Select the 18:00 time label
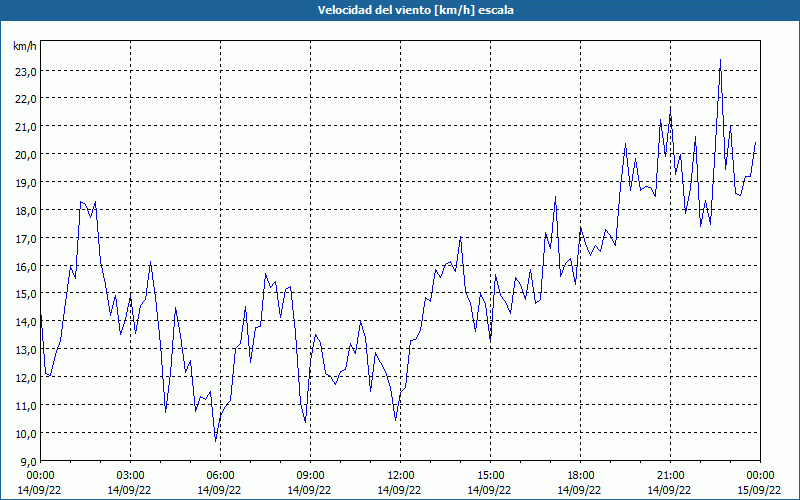Viewport: 800px width, 500px height. click(x=580, y=476)
